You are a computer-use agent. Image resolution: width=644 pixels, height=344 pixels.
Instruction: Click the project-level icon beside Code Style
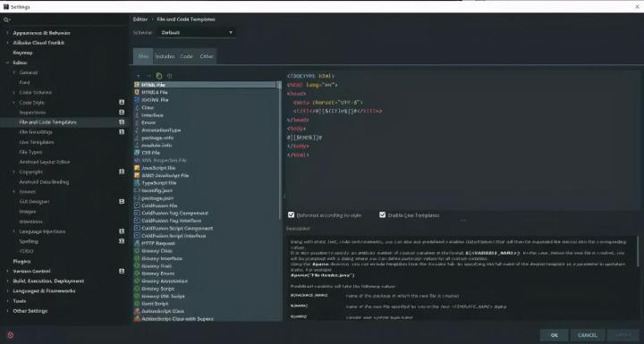(122, 102)
